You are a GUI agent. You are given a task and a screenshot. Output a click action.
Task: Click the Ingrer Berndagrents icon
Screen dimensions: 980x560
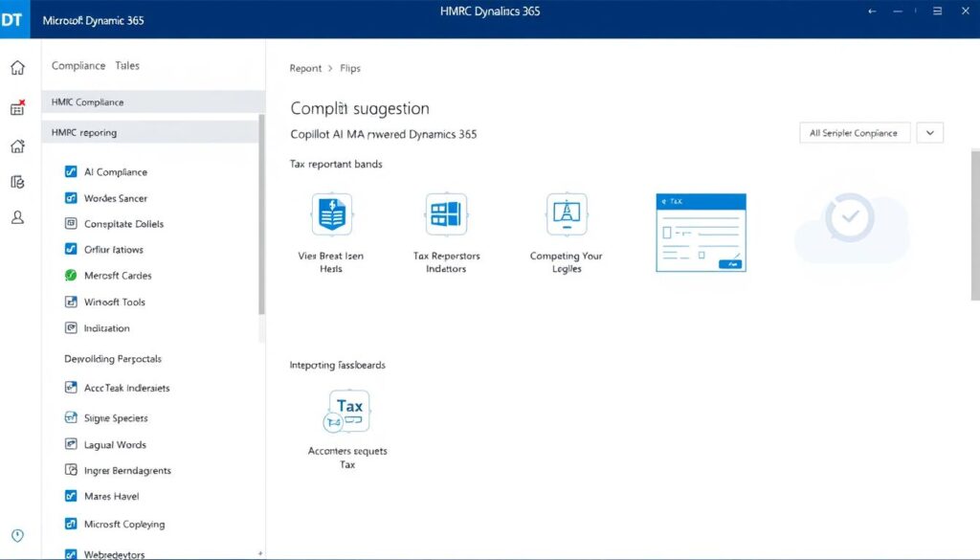pos(71,470)
